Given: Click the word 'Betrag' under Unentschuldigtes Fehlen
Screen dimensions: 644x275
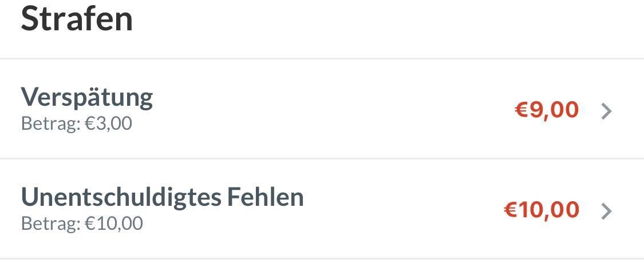Looking at the screenshot, I should point(48,224).
